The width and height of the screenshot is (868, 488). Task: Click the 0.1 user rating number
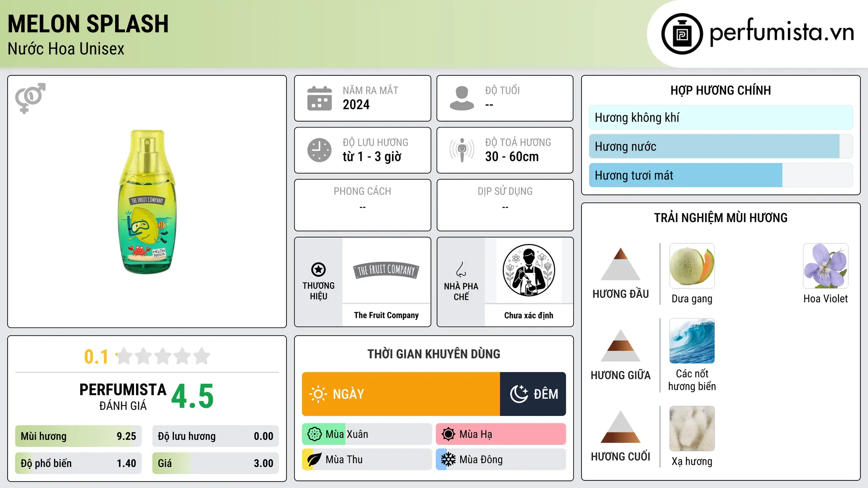pyautogui.click(x=96, y=357)
